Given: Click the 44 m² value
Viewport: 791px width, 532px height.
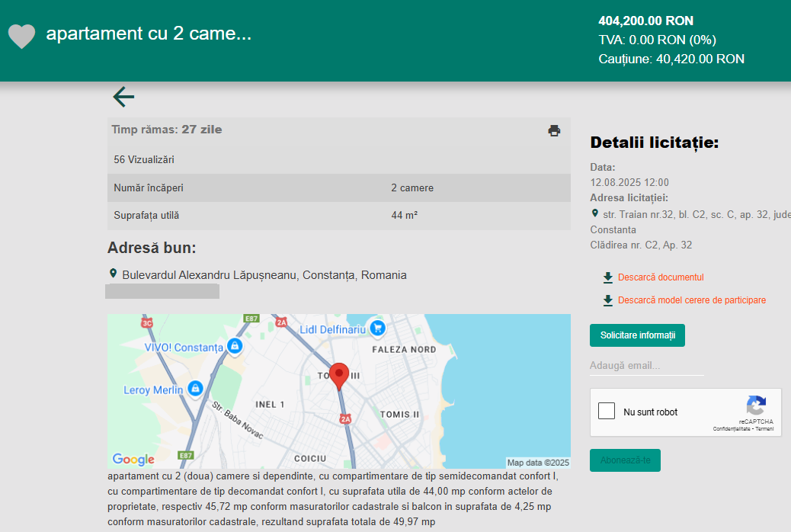Looking at the screenshot, I should point(404,216).
